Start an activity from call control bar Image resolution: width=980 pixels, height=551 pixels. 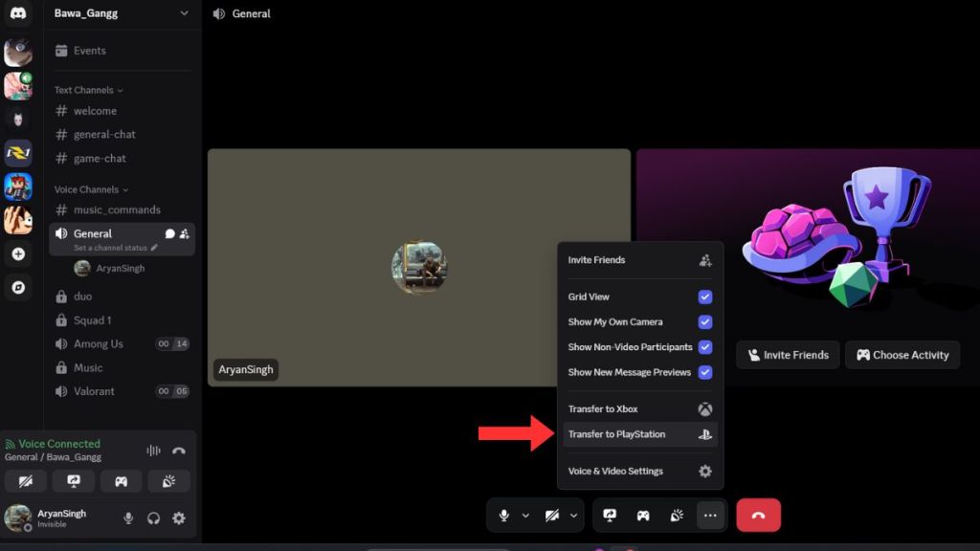[x=643, y=516]
